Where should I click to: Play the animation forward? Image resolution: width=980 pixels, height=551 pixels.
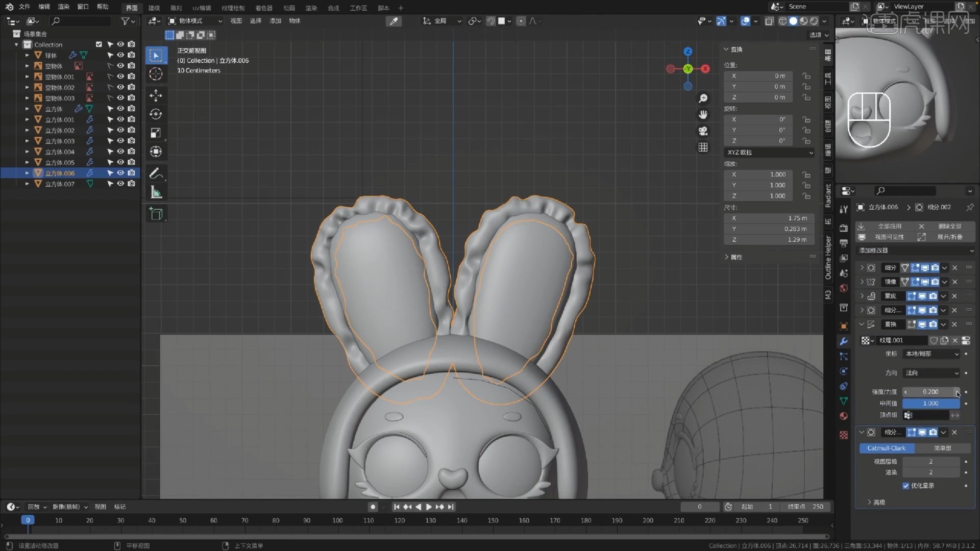pos(429,507)
